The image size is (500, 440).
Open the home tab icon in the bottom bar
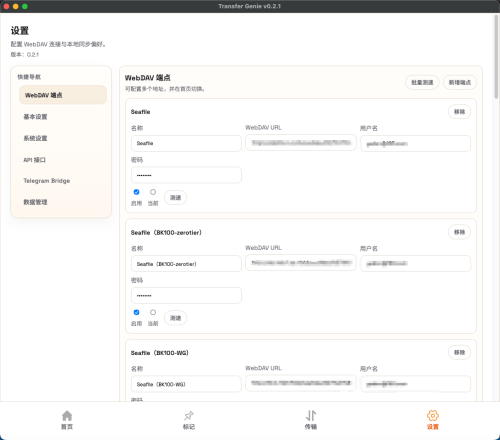(x=67, y=416)
